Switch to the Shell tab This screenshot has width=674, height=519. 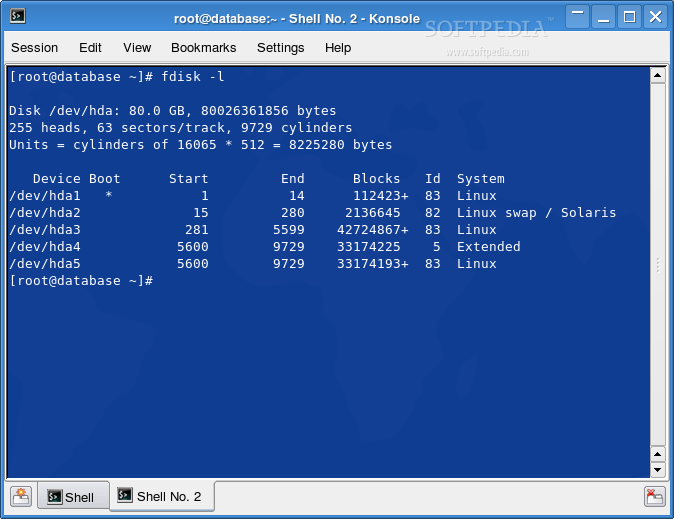coord(72,497)
